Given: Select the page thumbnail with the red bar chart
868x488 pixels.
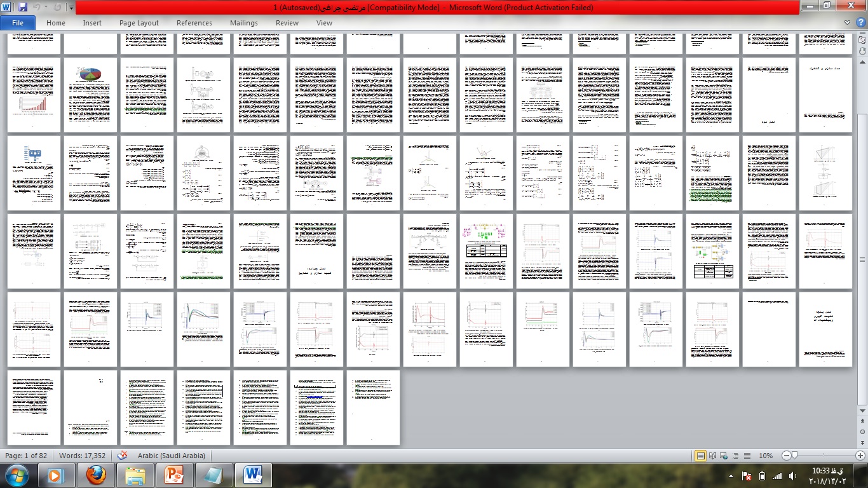Looking at the screenshot, I should tap(34, 95).
